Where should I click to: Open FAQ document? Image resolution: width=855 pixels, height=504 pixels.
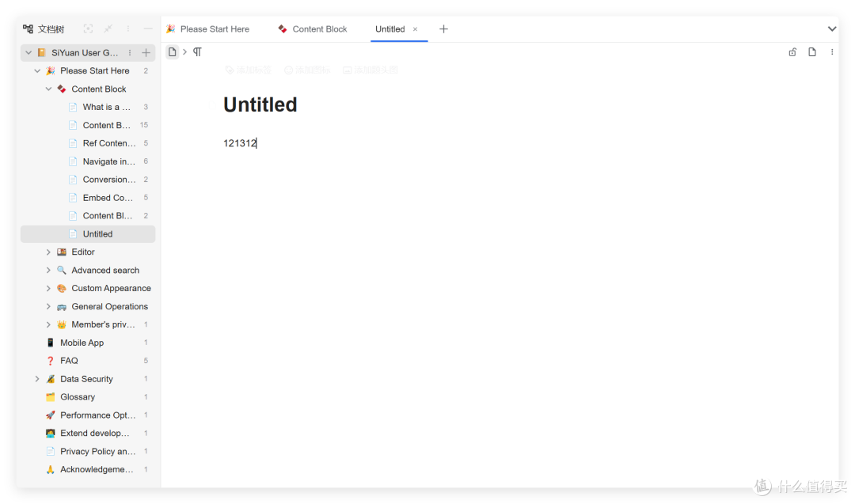[88, 361]
